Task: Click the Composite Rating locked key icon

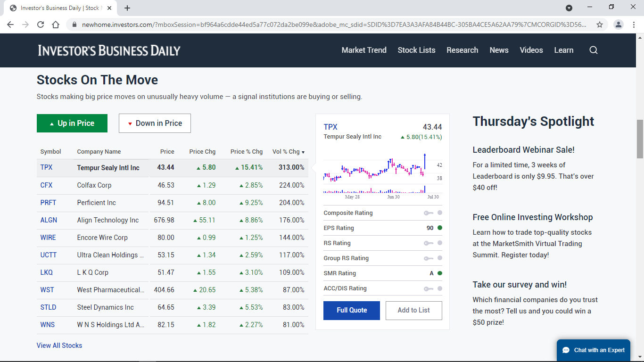Action: click(429, 213)
